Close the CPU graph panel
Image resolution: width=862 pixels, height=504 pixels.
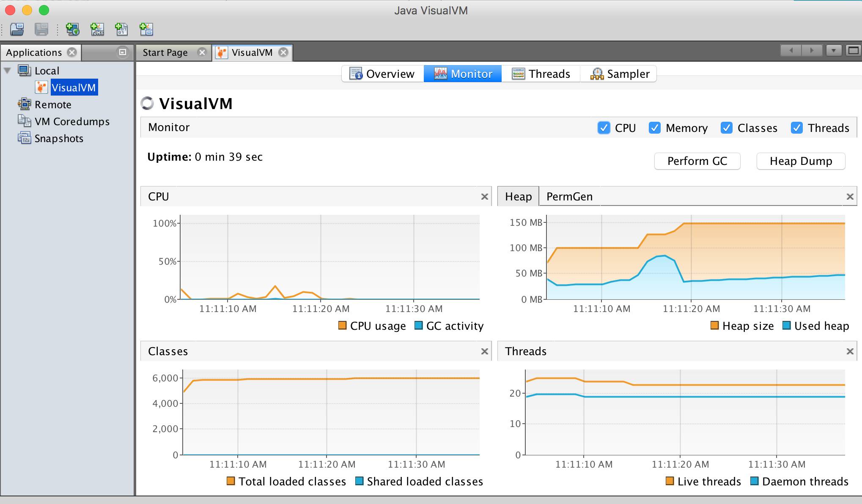pyautogui.click(x=484, y=197)
